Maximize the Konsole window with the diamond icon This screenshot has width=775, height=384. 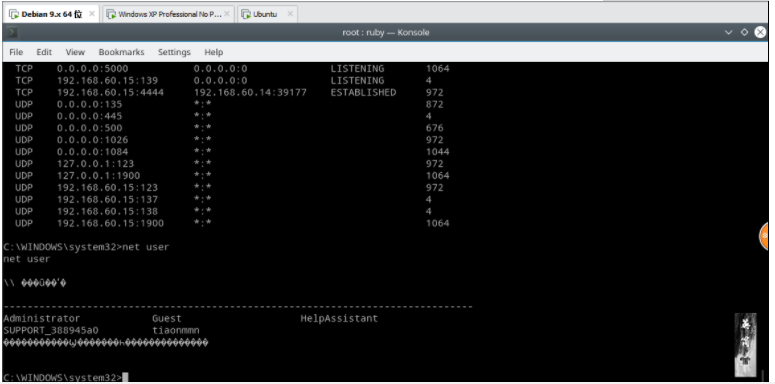coord(744,33)
